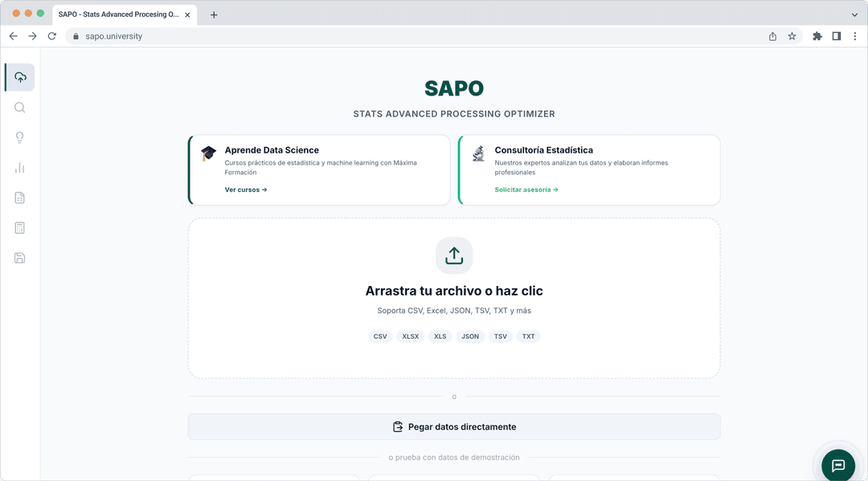Select the lightbulb insights sidebar icon
The image size is (868, 481).
tap(20, 137)
